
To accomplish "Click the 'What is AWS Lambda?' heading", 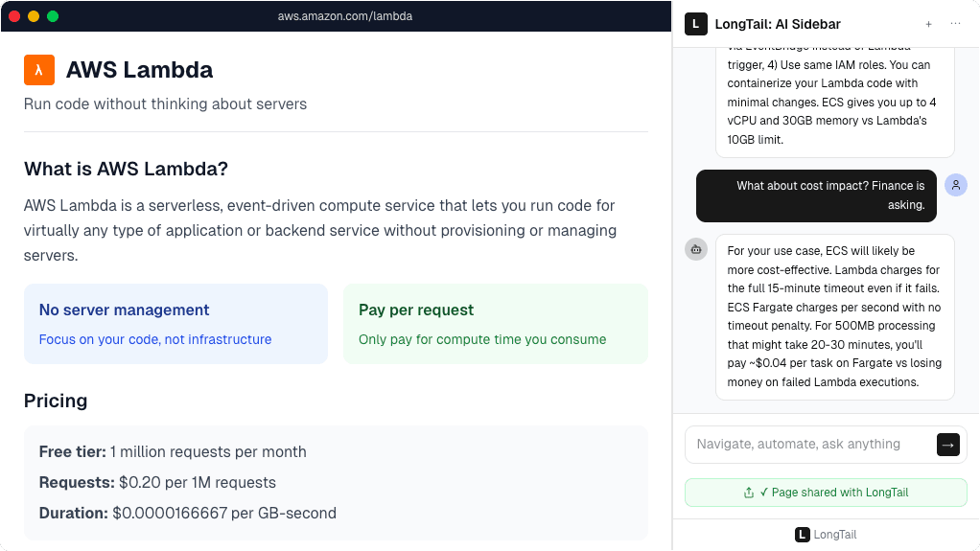I will coord(126,169).
